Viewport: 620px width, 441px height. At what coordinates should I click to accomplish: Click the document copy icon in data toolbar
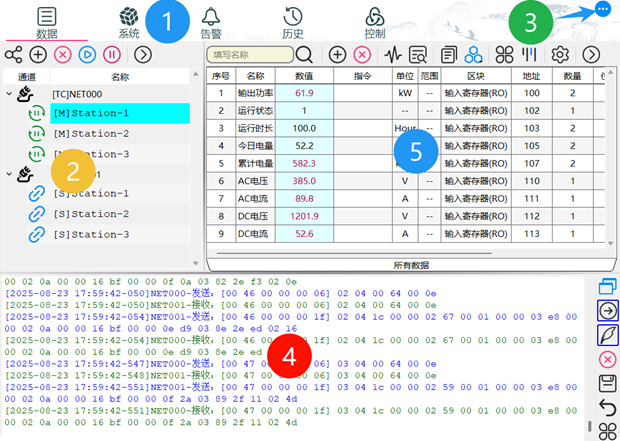tap(449, 55)
